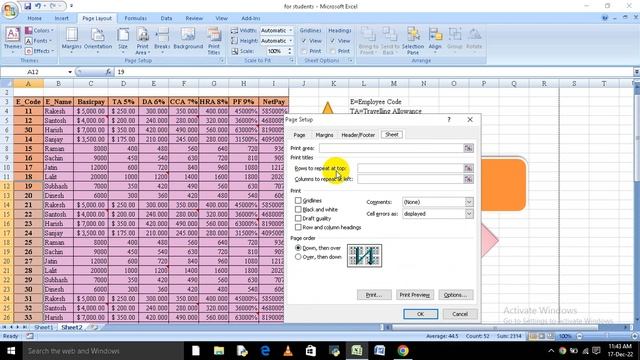The height and width of the screenshot is (360, 640).
Task: Open Chrome from the taskbar
Action: coord(403,351)
